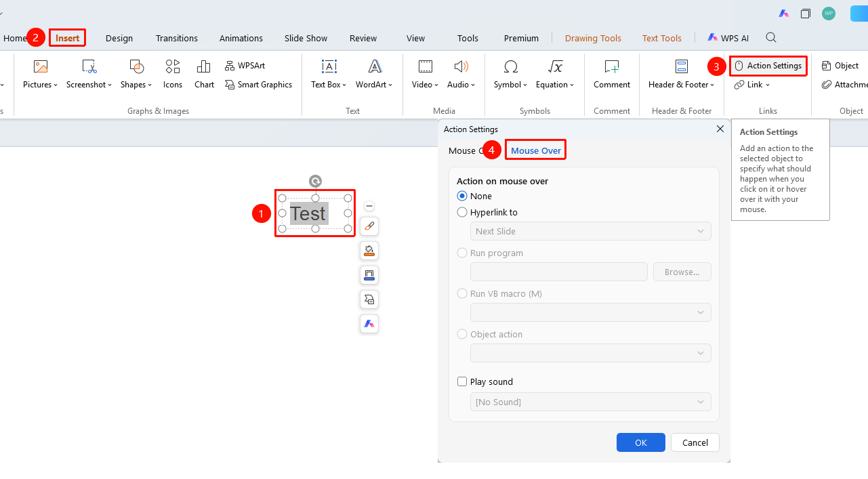The image size is (868, 479).
Task: Open the Animations tab
Action: coord(241,38)
